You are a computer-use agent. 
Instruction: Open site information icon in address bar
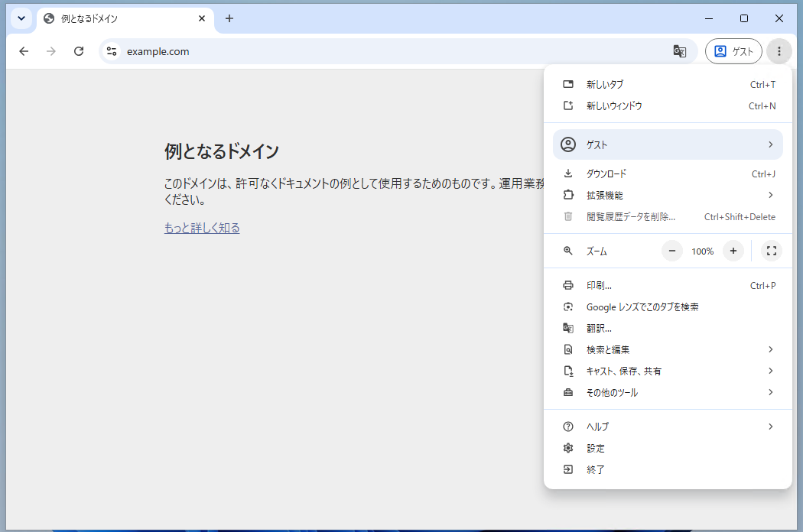click(x=112, y=51)
